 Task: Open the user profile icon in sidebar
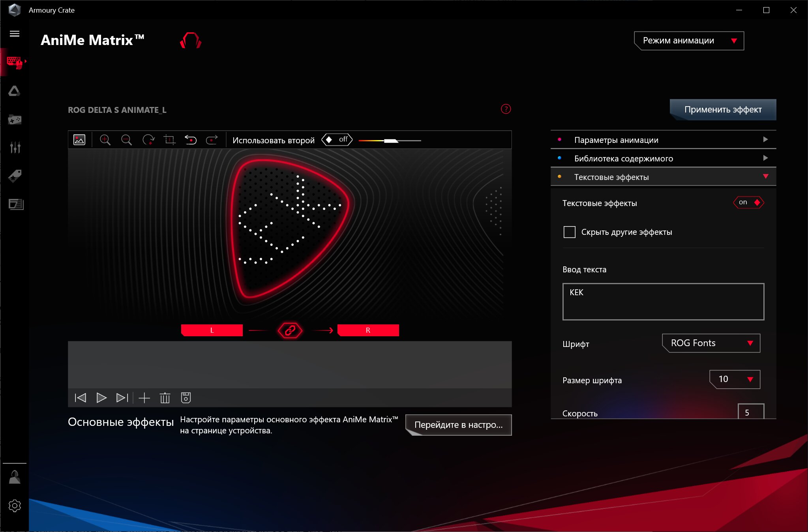point(15,477)
